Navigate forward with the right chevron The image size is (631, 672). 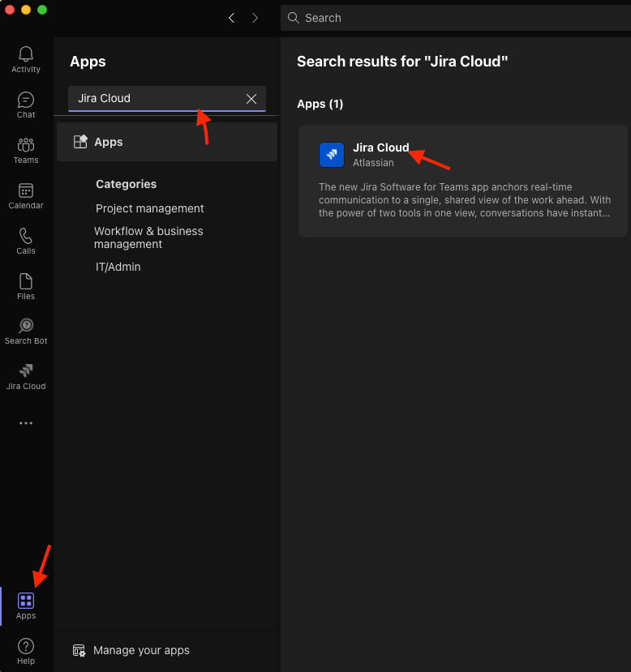[255, 17]
